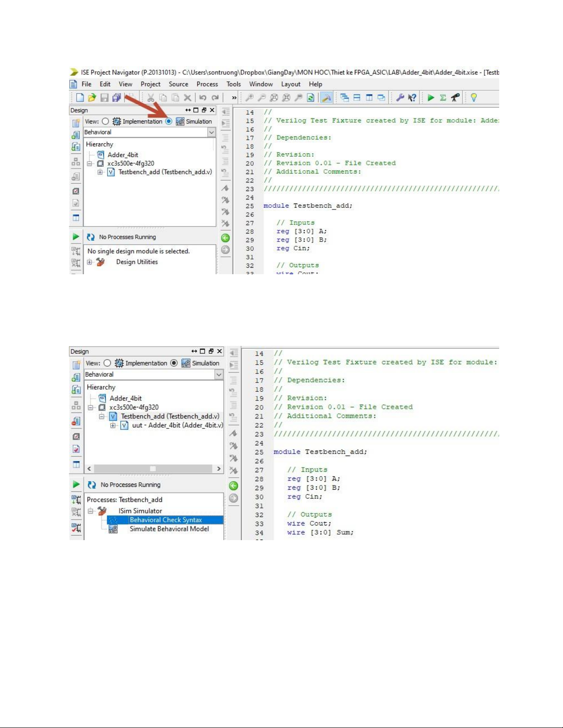This screenshot has height=728, width=563.
Task: Collapse Testbench_add node in lower Hierarchy
Action: click(x=102, y=417)
